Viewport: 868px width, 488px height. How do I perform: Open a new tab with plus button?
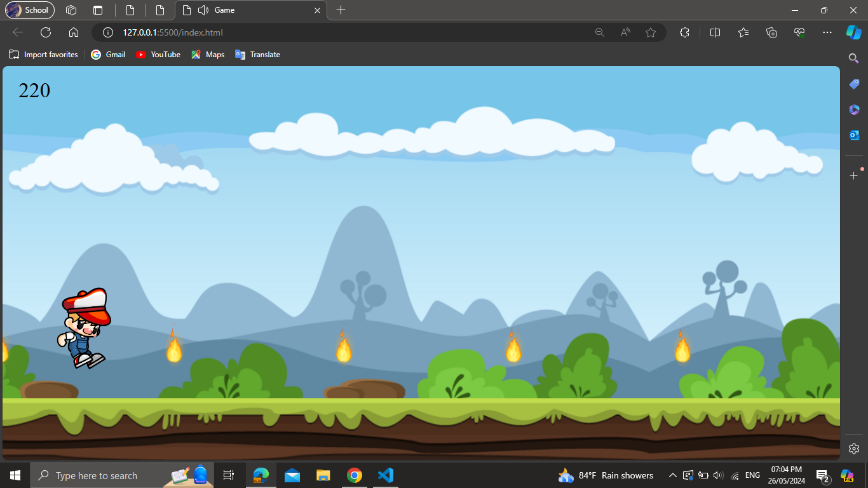tap(341, 10)
